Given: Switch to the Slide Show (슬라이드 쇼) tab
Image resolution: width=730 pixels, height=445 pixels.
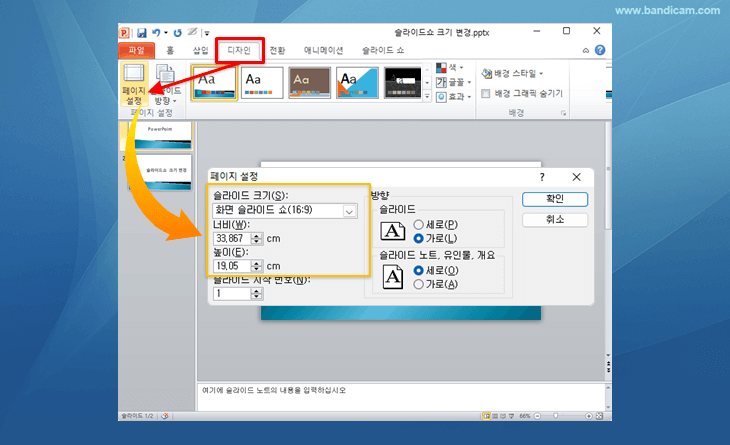Looking at the screenshot, I should [383, 50].
